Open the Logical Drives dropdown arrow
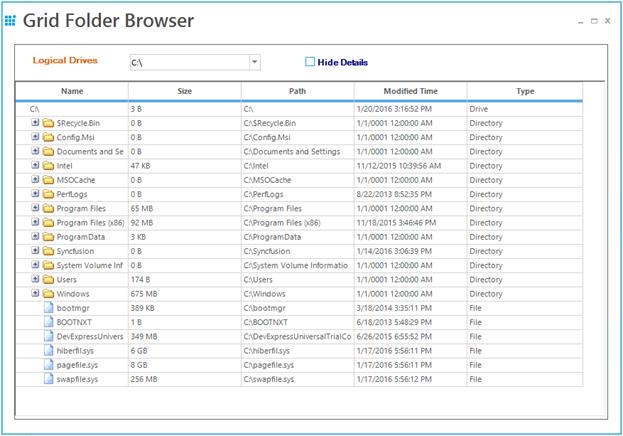Screen dimensions: 623x436 coord(255,62)
